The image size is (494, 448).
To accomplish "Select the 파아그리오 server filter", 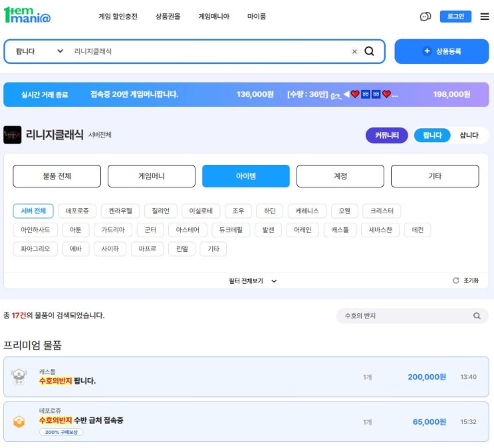I will [35, 249].
